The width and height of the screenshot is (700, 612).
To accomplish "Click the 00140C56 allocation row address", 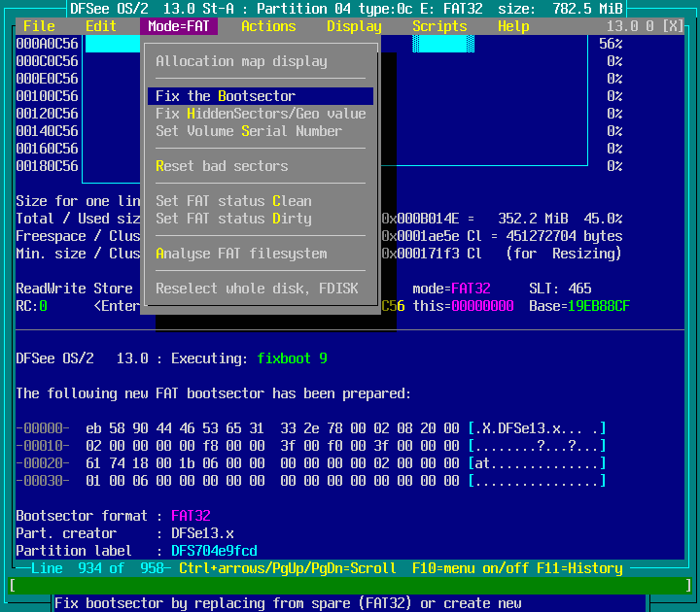I will [x=47, y=131].
